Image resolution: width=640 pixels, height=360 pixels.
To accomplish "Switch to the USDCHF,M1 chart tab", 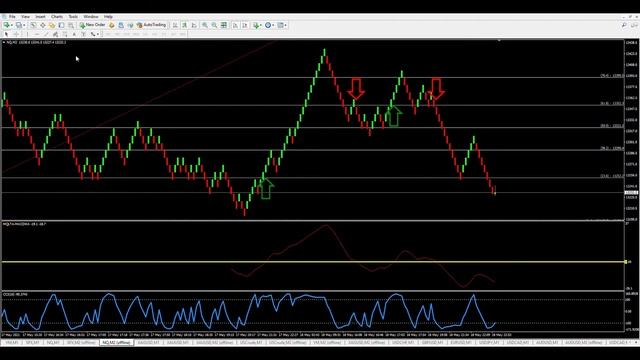I will tap(403, 342).
